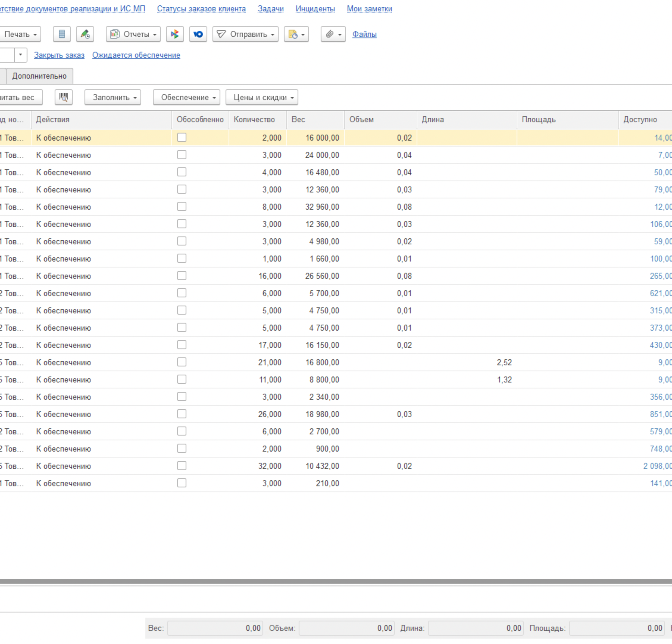
Task: Click the pencil with clock icon
Action: click(x=85, y=34)
